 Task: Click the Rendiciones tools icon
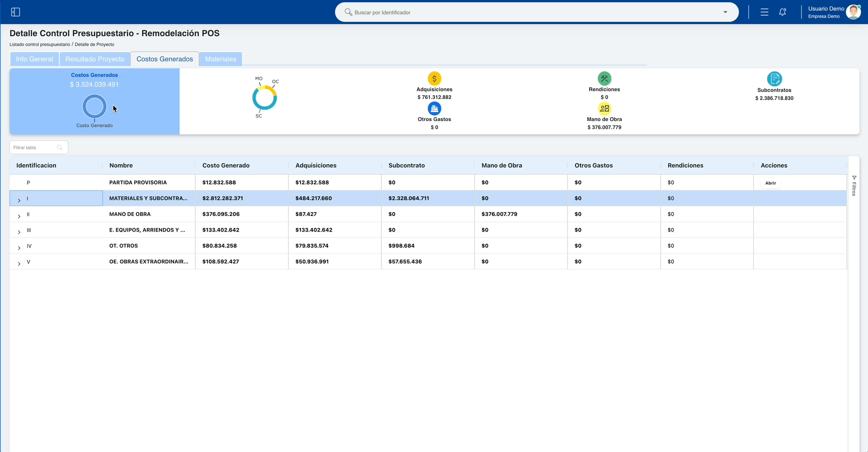[604, 78]
